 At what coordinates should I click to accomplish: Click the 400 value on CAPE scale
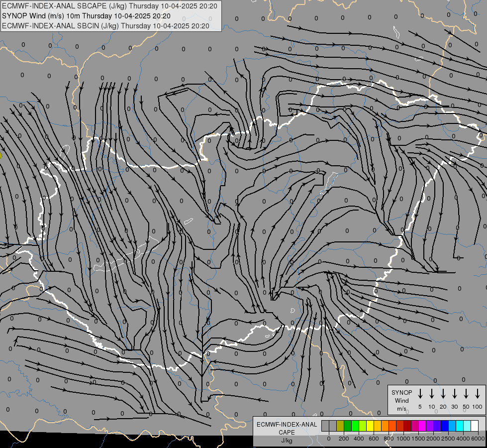tap(359, 439)
